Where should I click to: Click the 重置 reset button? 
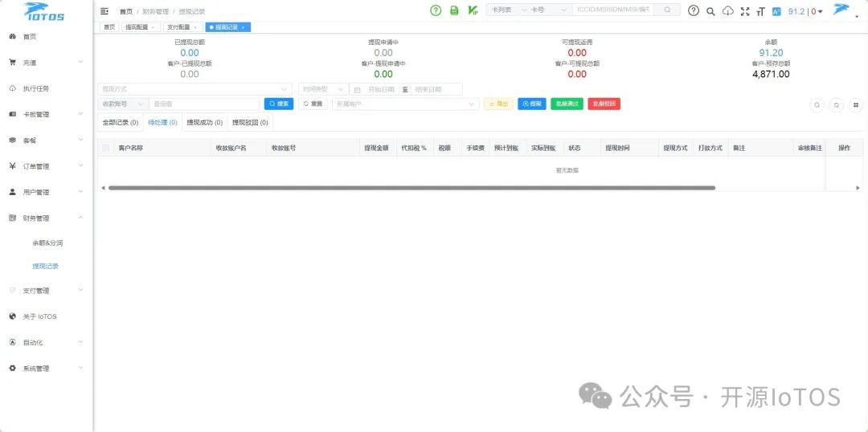tap(313, 104)
